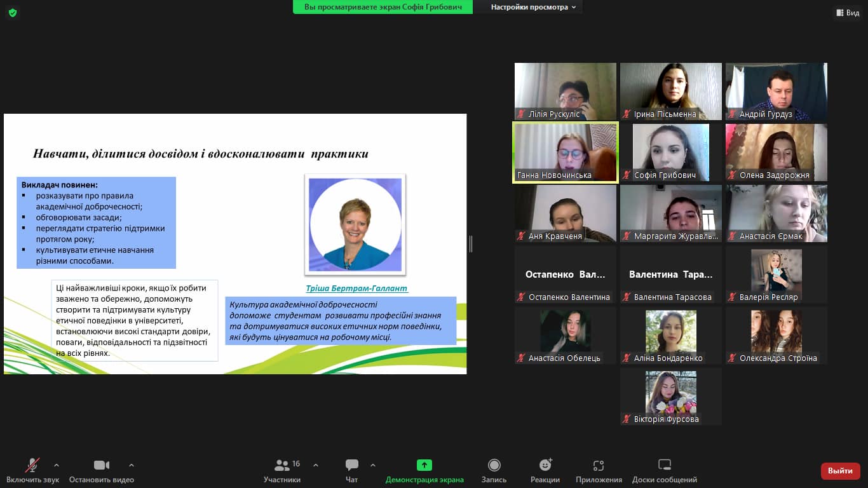The height and width of the screenshot is (488, 868).
Task: Click the green encryption shield icon
Action: pyautogui.click(x=13, y=13)
